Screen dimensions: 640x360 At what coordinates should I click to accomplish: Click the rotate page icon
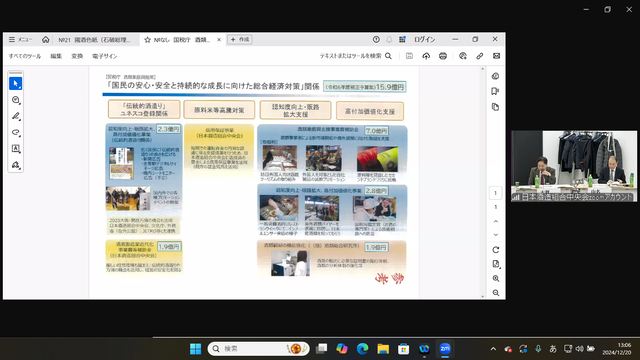(496, 250)
